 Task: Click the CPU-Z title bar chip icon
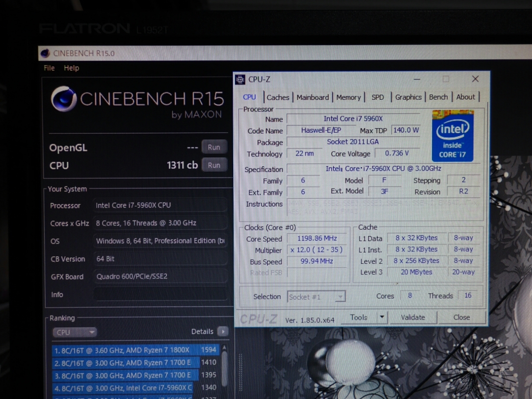pos(240,79)
